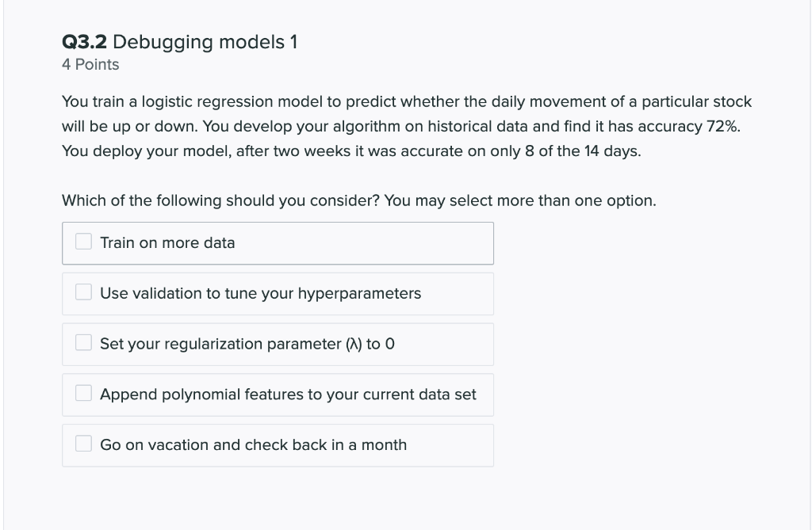This screenshot has width=812, height=530.
Task: Click "Which of the following should you consider" prompt
Action: point(221,200)
